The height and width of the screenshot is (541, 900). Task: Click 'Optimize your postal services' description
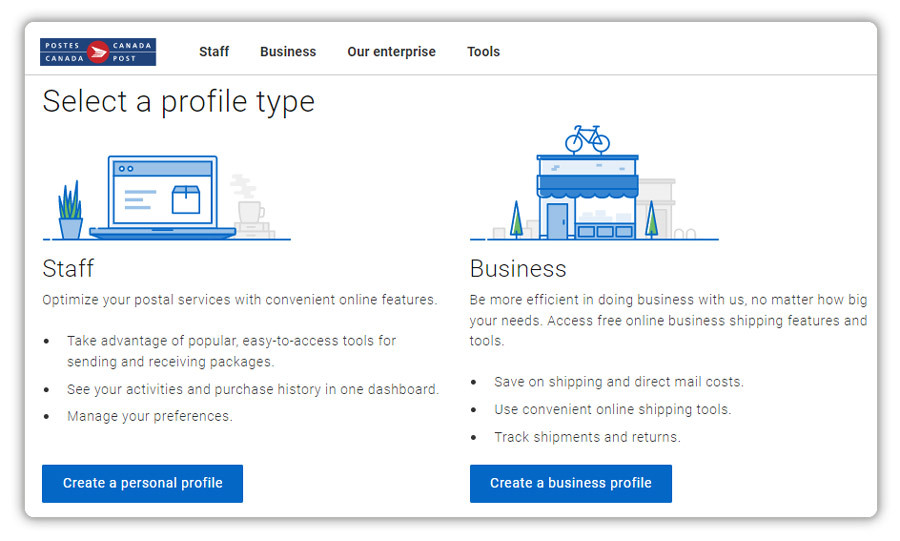240,299
